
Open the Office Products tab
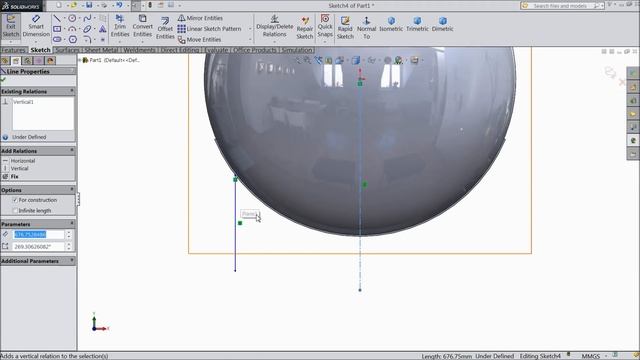pos(255,50)
